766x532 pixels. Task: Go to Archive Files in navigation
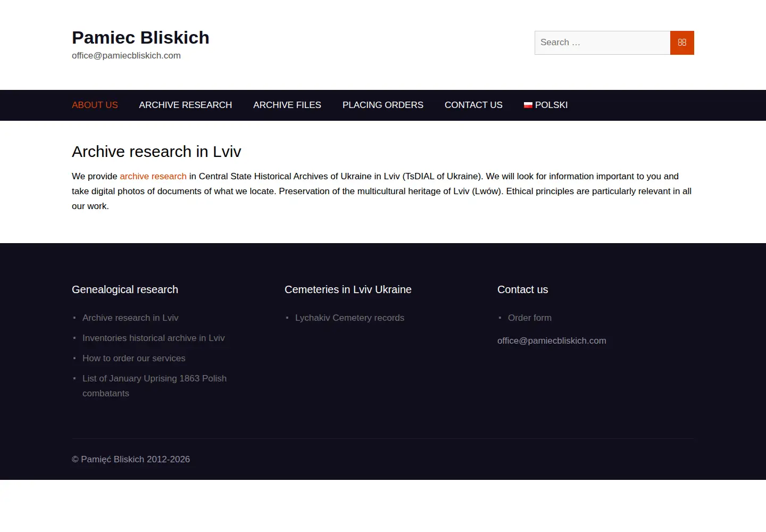tap(287, 105)
